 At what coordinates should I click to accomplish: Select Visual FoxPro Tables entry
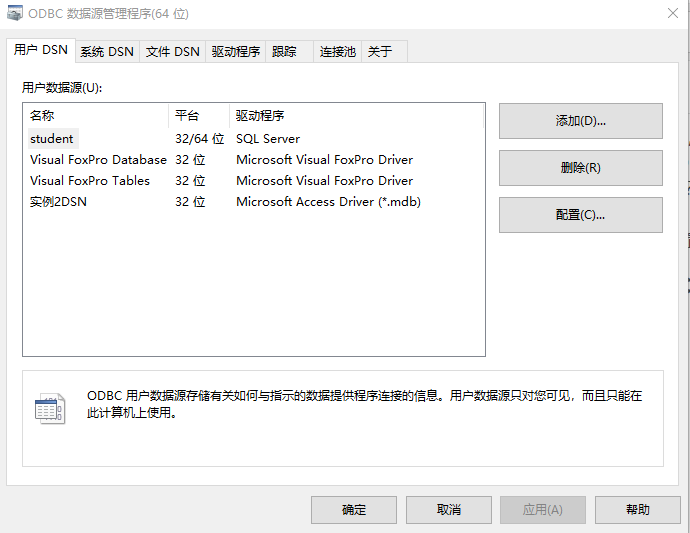click(x=90, y=181)
